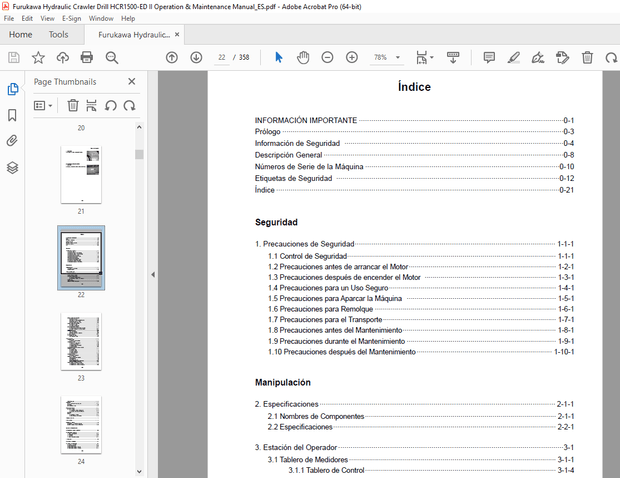Viewport: 620px width, 478px height.
Task: Click the upload to cloud icon
Action: click(x=62, y=58)
